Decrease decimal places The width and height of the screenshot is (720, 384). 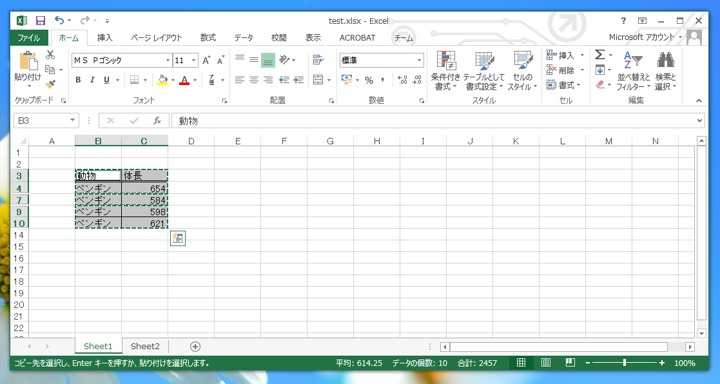[x=417, y=80]
